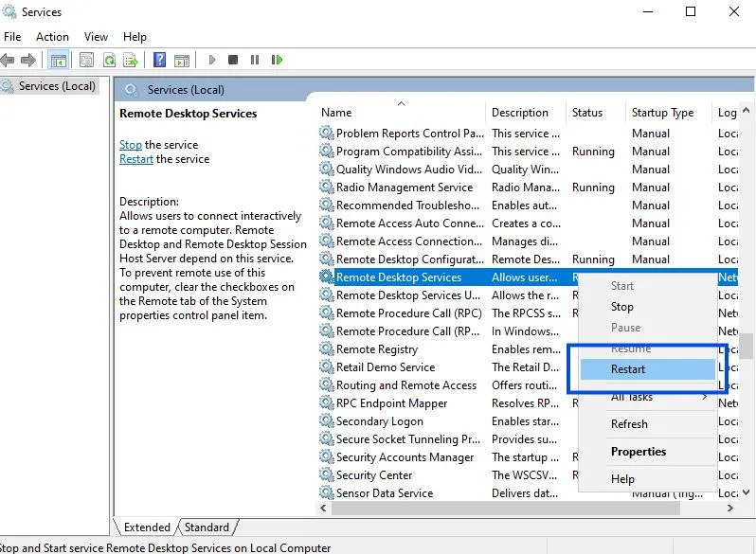Open the blue Help toolbar icon
This screenshot has height=554, width=756.
pyautogui.click(x=160, y=60)
